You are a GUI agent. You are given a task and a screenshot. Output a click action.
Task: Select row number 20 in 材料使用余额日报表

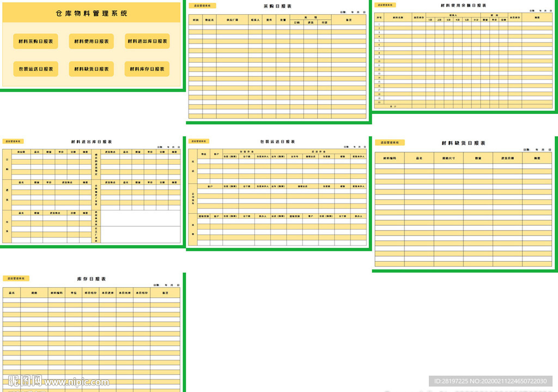point(379,102)
